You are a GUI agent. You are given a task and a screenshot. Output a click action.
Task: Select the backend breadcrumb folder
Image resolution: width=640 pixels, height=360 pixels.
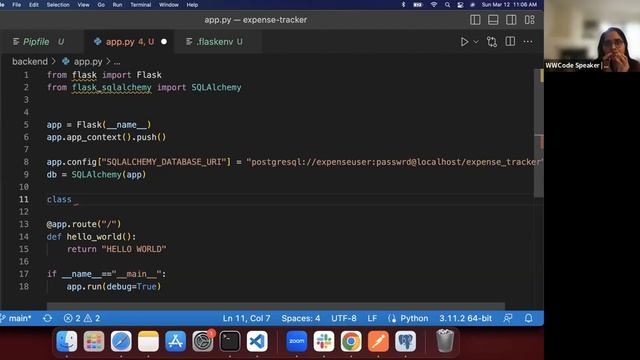(x=30, y=62)
